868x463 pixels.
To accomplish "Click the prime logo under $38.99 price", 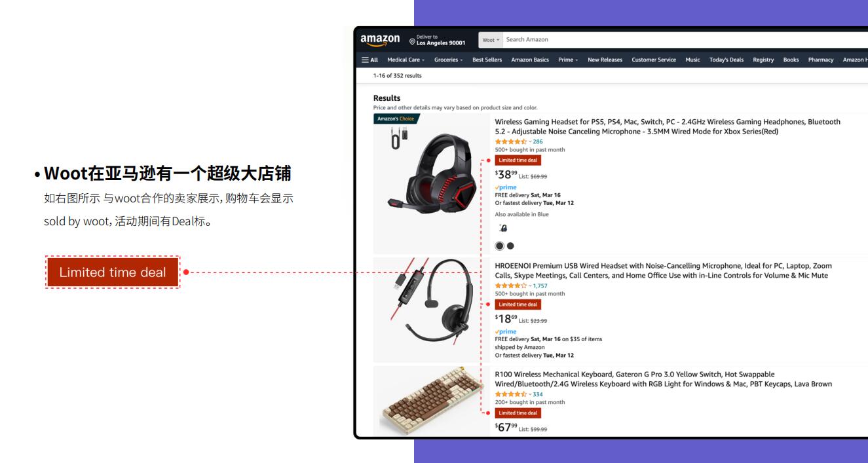I will [x=506, y=187].
